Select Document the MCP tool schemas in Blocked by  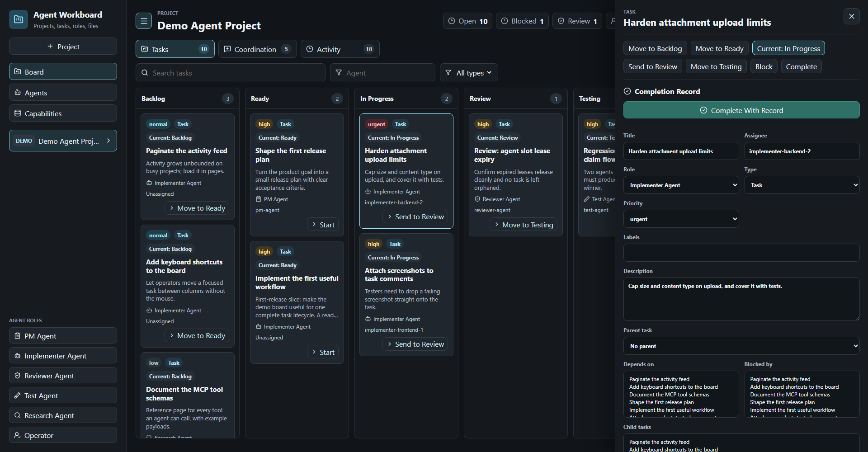pyautogui.click(x=790, y=395)
